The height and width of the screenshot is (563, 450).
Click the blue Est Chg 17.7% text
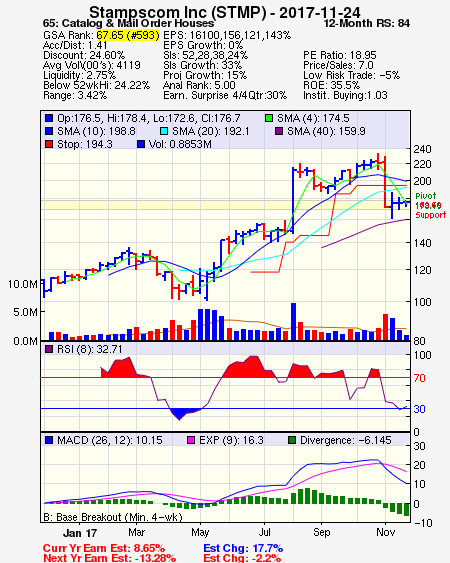243,548
